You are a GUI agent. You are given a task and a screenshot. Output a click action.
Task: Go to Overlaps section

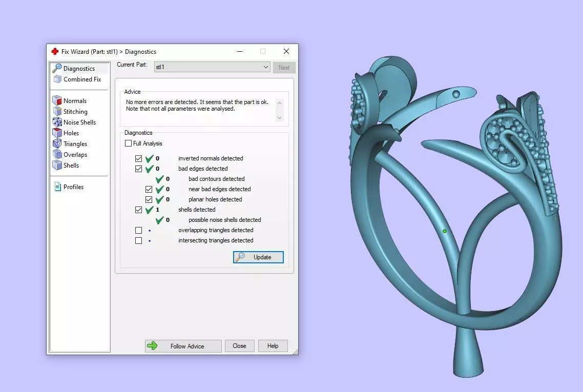[x=75, y=155]
